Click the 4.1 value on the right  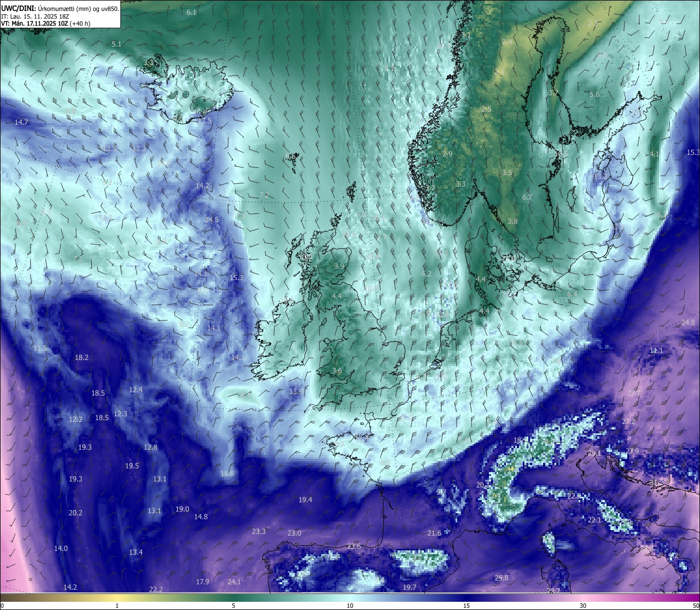click(654, 154)
